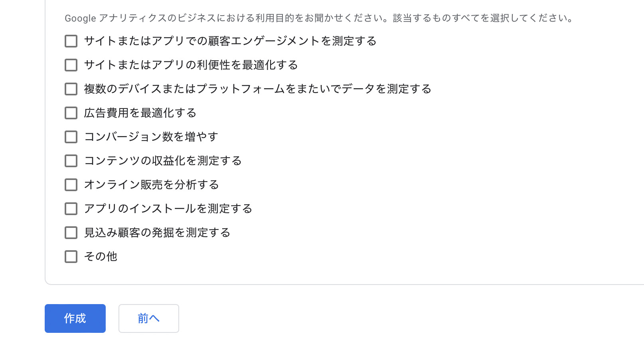
Task: Click the label text オンライン販売を分析する
Action: coord(151,185)
